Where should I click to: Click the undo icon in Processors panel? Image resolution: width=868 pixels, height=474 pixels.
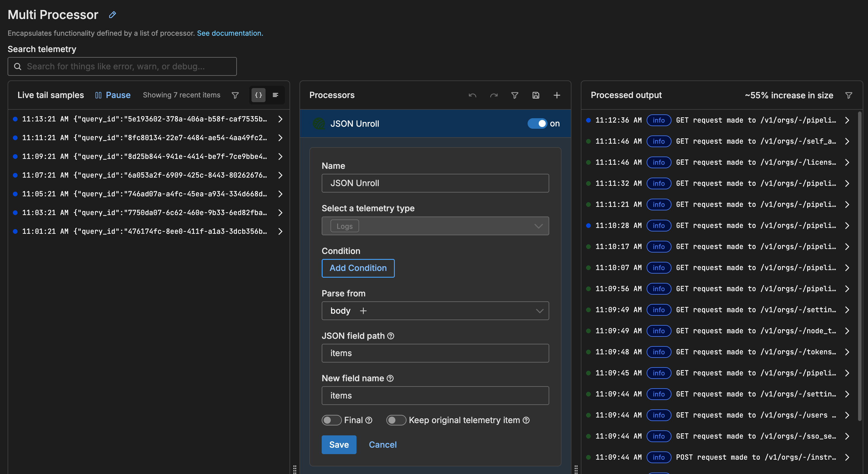pos(472,95)
